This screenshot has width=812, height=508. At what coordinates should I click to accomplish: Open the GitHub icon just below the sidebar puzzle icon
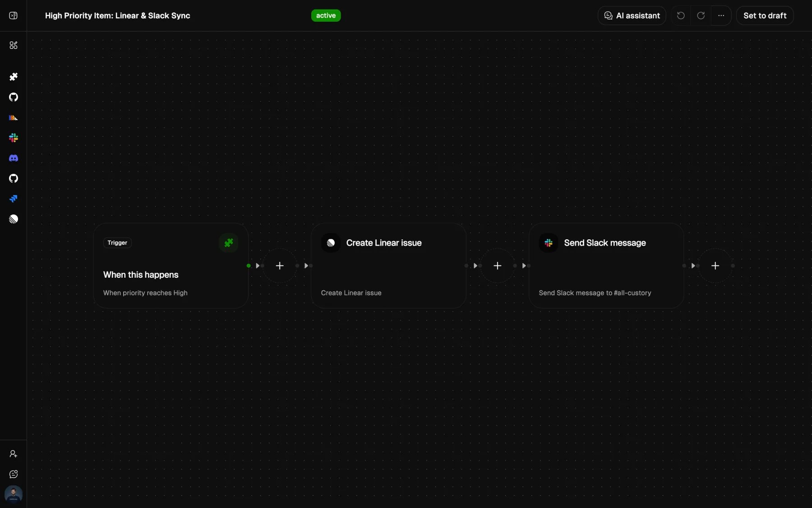14,97
